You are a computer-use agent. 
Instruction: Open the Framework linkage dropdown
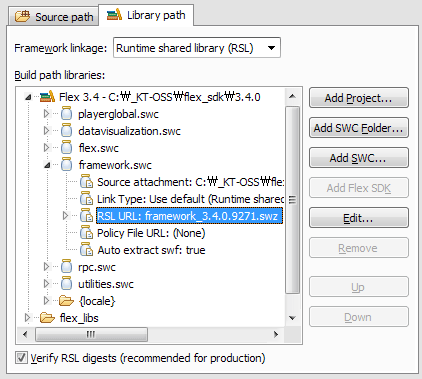click(x=197, y=48)
